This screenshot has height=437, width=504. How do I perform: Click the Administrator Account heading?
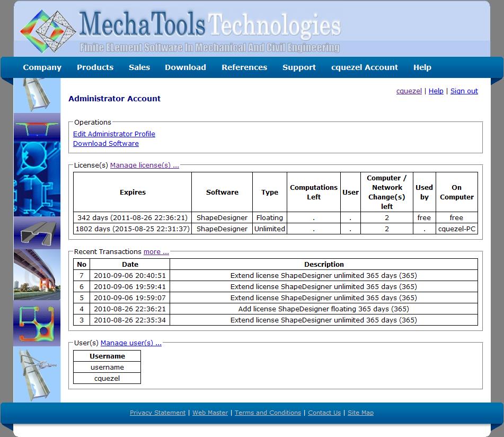[x=114, y=99]
